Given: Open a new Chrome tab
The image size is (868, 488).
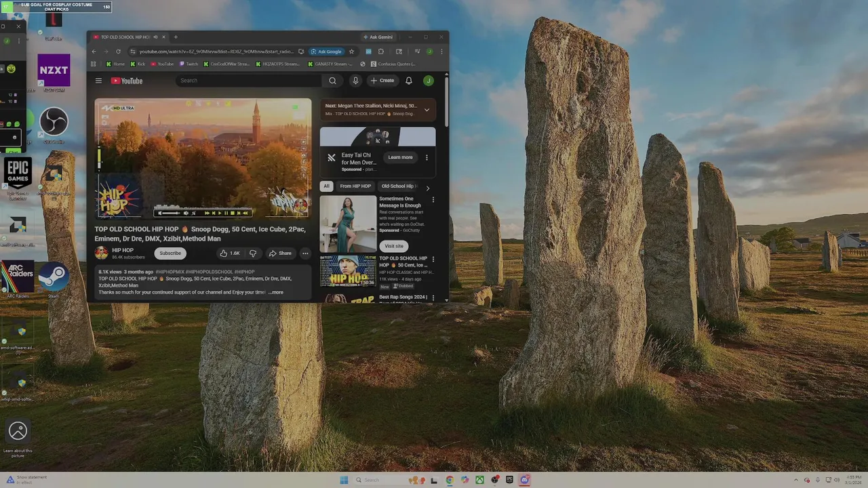Looking at the screenshot, I should 176,37.
